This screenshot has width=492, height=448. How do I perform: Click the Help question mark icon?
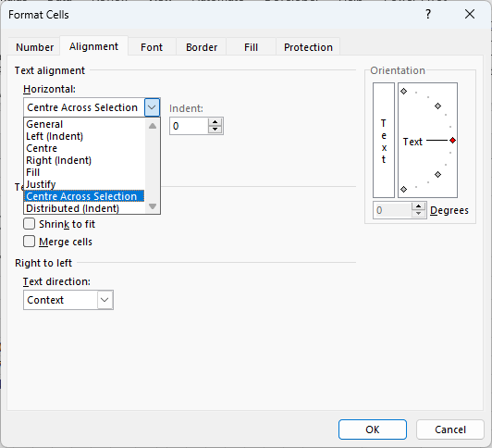pyautogui.click(x=428, y=14)
